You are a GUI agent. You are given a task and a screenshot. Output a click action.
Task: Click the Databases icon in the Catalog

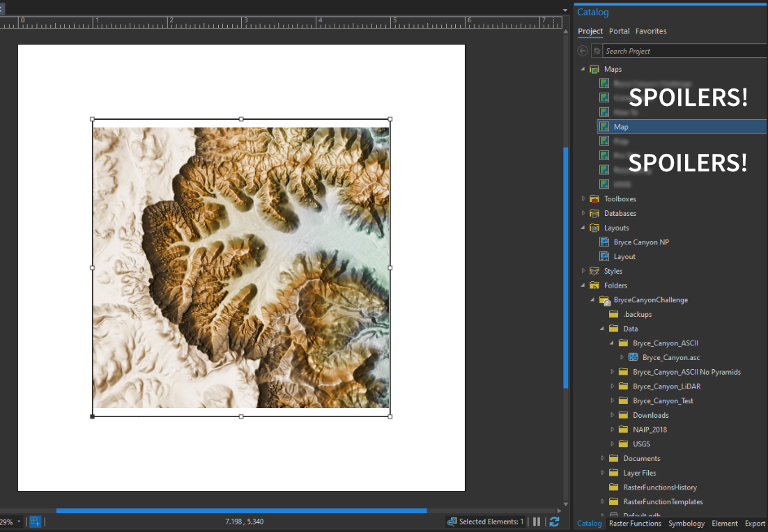(x=594, y=213)
